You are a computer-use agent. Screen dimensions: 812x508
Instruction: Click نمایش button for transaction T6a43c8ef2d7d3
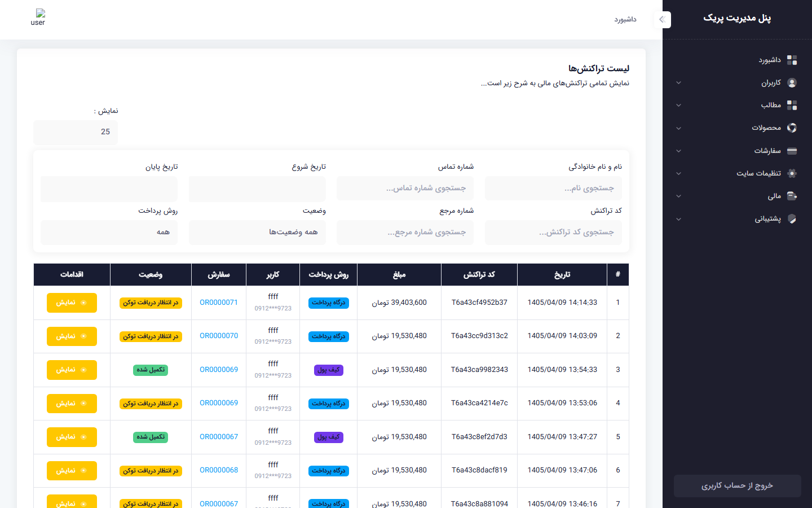click(72, 437)
